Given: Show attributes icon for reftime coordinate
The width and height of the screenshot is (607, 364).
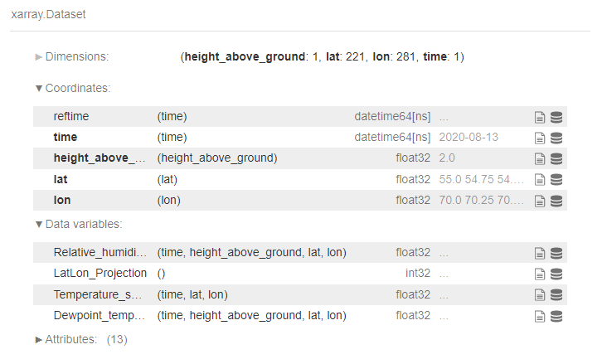Looking at the screenshot, I should click(x=540, y=117).
